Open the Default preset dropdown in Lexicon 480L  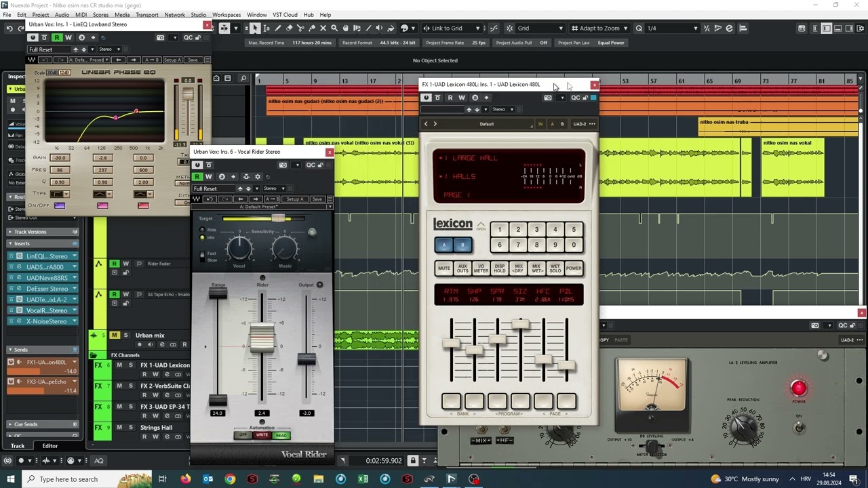[487, 124]
